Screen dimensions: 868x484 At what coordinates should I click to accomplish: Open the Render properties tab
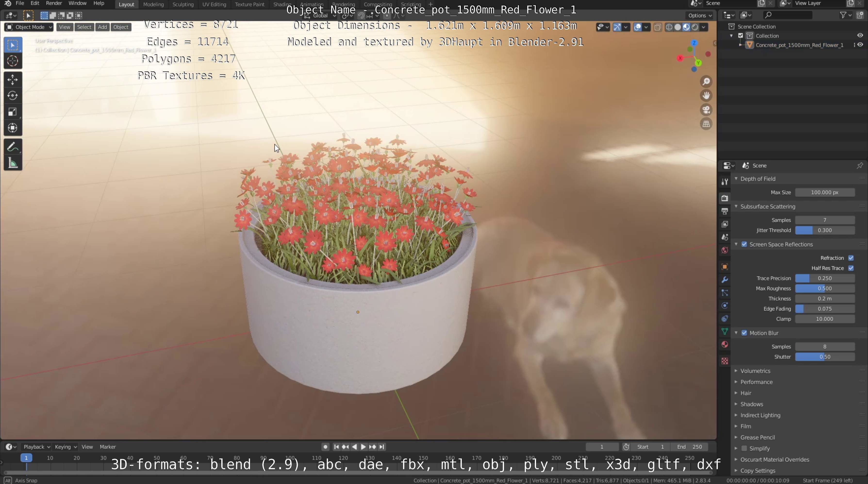click(724, 198)
